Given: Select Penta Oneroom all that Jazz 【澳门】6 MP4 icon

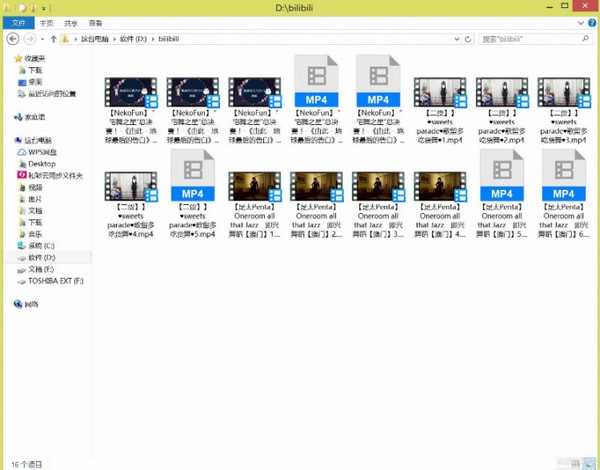Looking at the screenshot, I should [564, 175].
